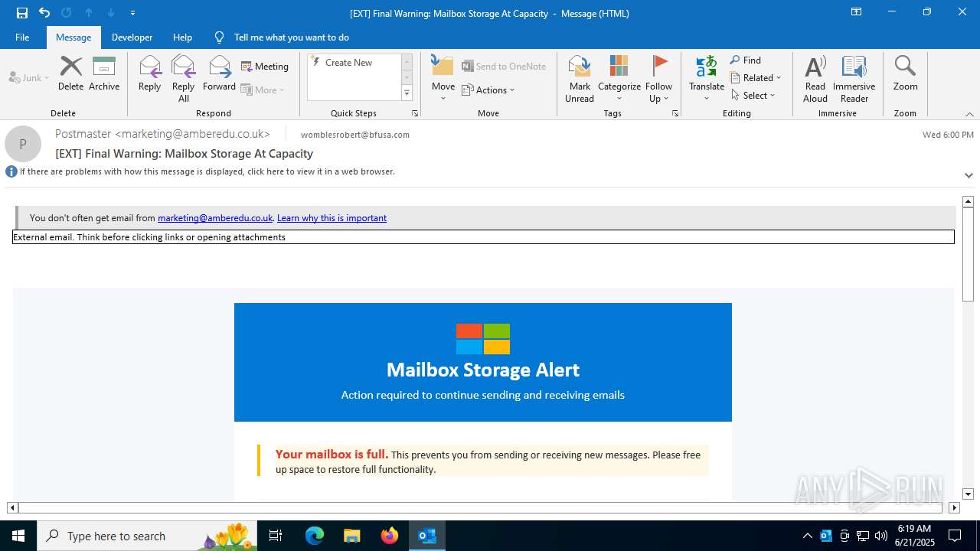Image resolution: width=980 pixels, height=551 pixels.
Task: Click Find in the Editing group
Action: (746, 60)
